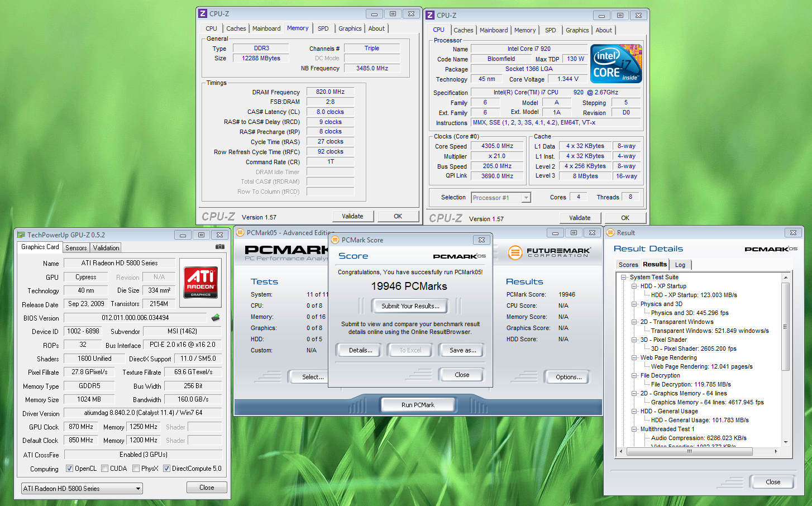Screen dimensions: 812x506
Task: Click Run PCMark button
Action: pos(418,405)
